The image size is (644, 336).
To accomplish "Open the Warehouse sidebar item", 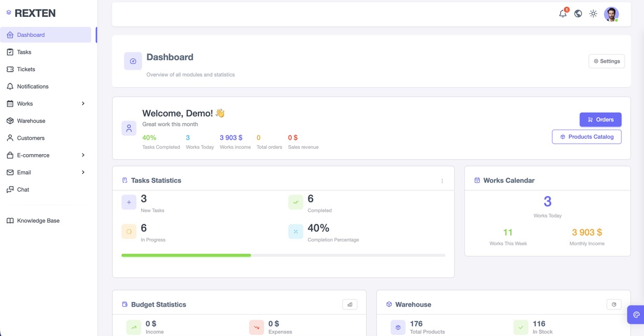I will click(x=33, y=121).
